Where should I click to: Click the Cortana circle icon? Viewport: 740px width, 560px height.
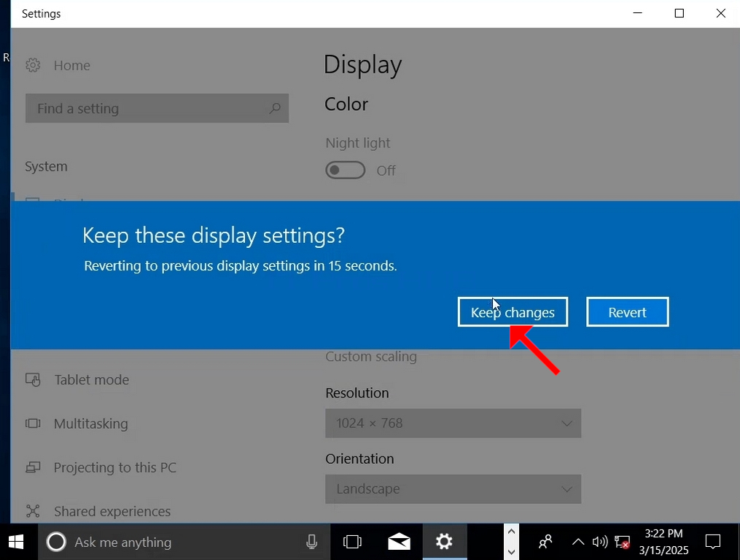[55, 542]
